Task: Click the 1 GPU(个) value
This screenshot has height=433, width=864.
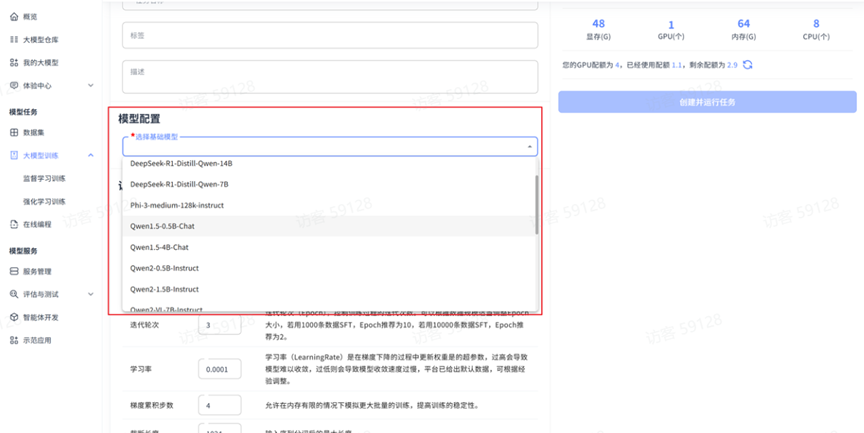Action: (x=671, y=25)
